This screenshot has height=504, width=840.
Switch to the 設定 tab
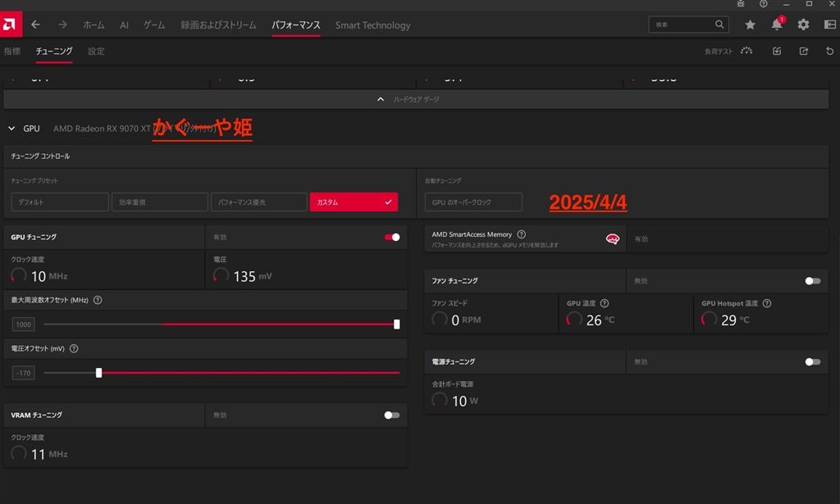point(96,52)
